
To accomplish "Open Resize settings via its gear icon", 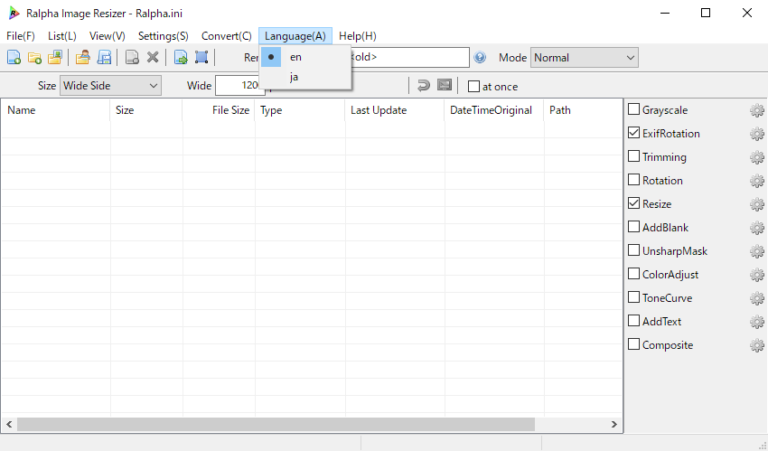I will (x=757, y=204).
